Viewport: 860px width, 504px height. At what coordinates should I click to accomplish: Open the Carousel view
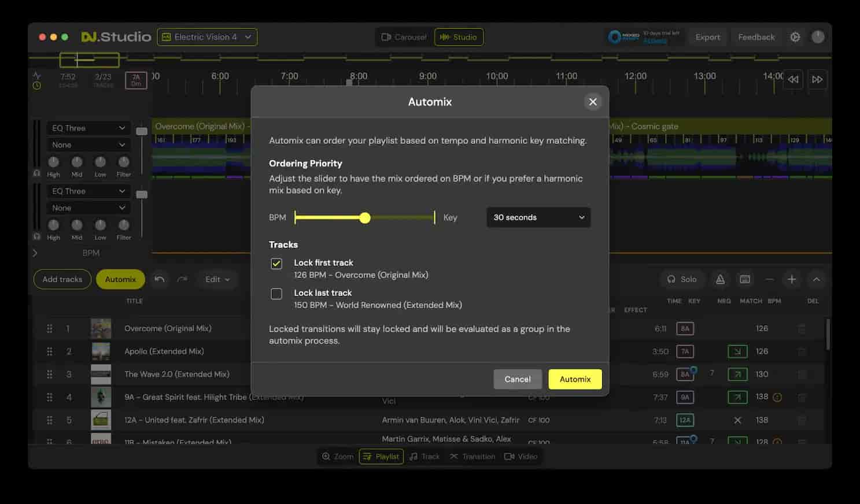[x=404, y=36]
